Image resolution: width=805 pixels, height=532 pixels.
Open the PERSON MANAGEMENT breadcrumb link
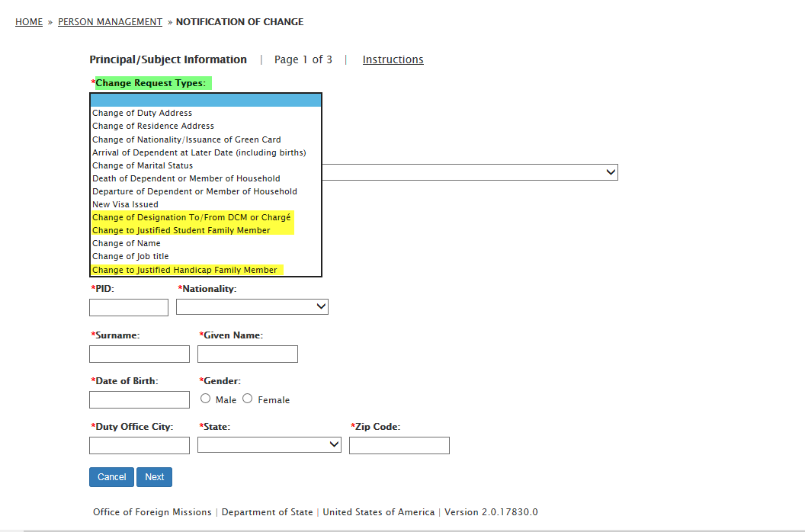(x=110, y=22)
